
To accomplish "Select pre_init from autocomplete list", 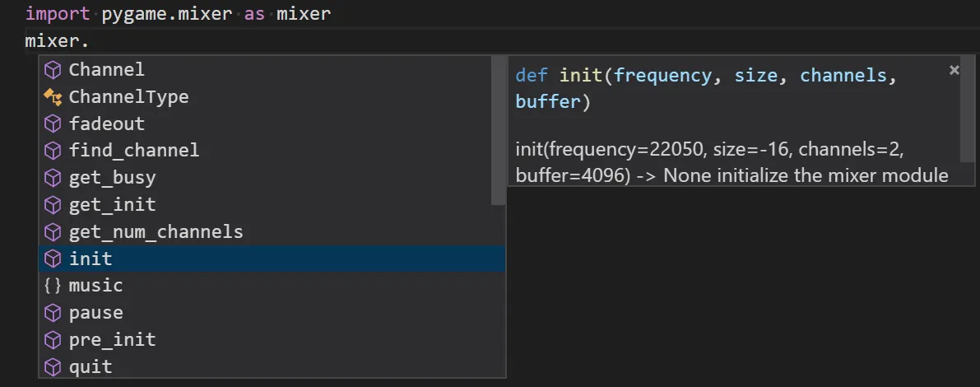I will click(x=112, y=339).
